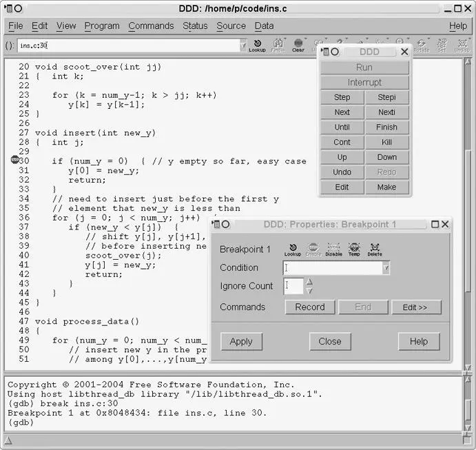This screenshot has width=476, height=450.
Task: Click the Lookup icon in main toolbar
Action: coord(257,45)
